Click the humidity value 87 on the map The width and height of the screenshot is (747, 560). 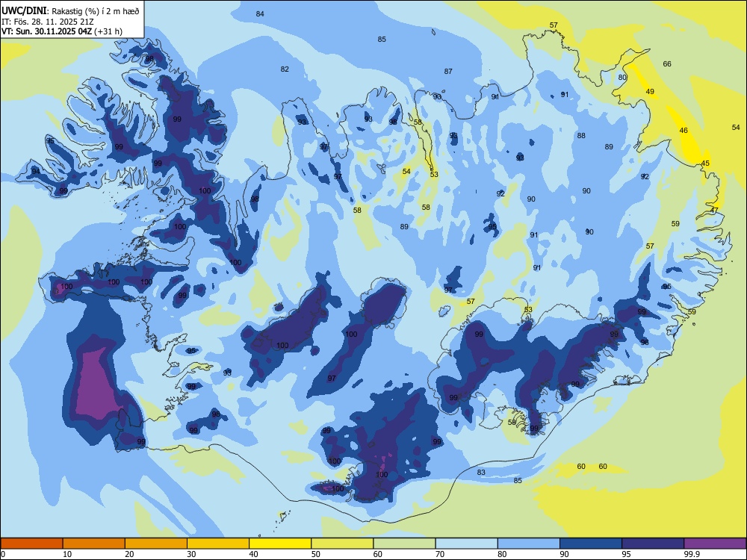point(448,72)
